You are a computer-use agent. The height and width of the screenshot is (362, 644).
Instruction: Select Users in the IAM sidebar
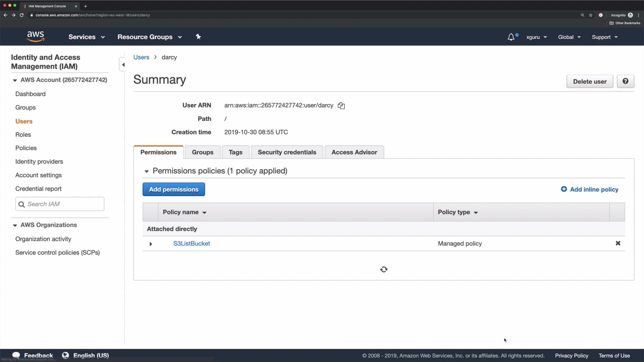coord(24,121)
